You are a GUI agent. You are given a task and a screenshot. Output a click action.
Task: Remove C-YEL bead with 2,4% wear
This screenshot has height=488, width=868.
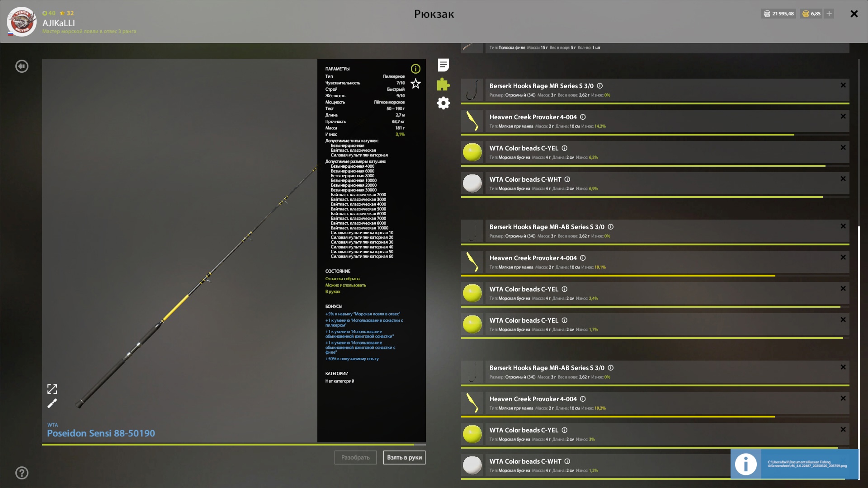click(x=843, y=288)
